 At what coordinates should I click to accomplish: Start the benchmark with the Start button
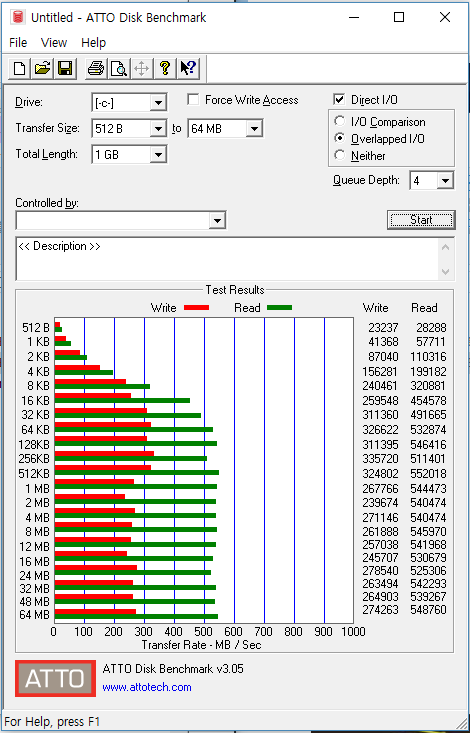click(x=421, y=220)
